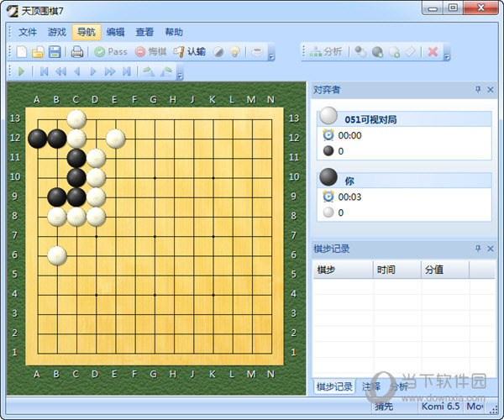Viewport: 504px width, 420px height.
Task: Click the green play button
Action: 22,71
